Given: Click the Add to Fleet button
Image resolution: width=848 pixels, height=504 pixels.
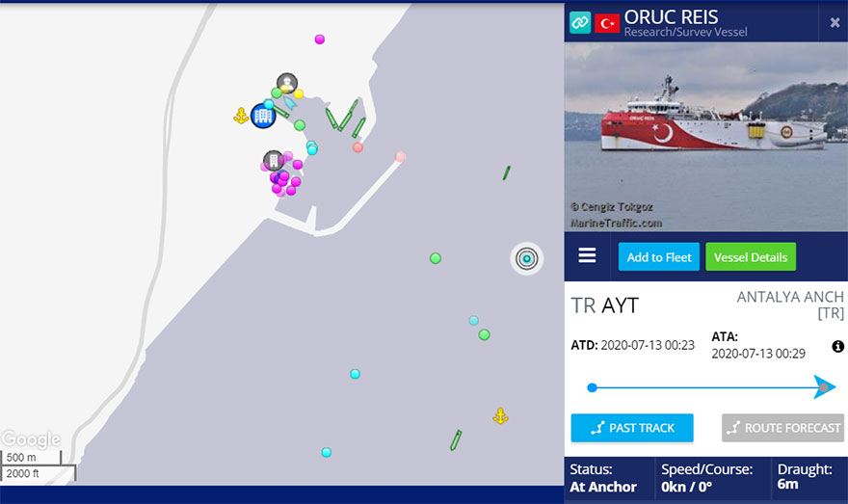Looking at the screenshot, I should (x=659, y=257).
